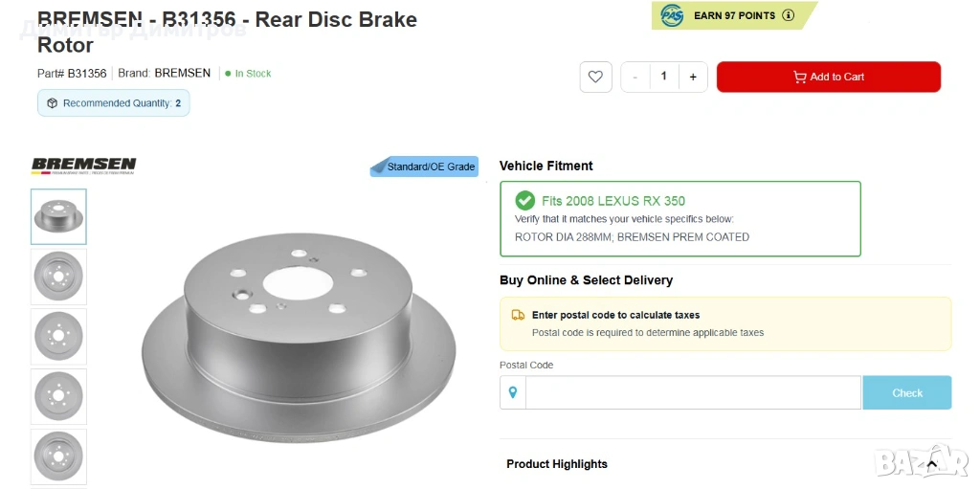Click the delivery truck icon in the tax notice
Screen dimensions: 980x489
[518, 315]
